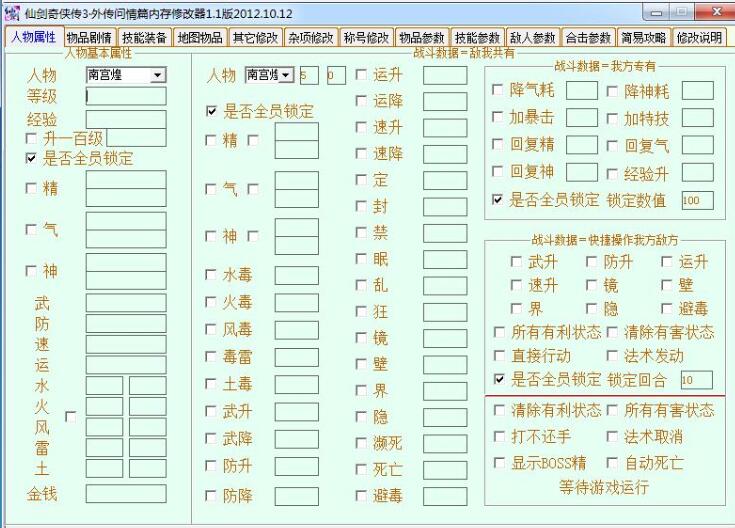Check the 定 status checkbox
735x528 pixels.
click(361, 180)
